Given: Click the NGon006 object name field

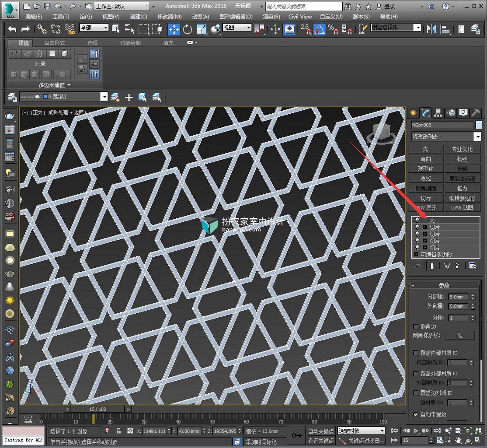Looking at the screenshot, I should 442,125.
